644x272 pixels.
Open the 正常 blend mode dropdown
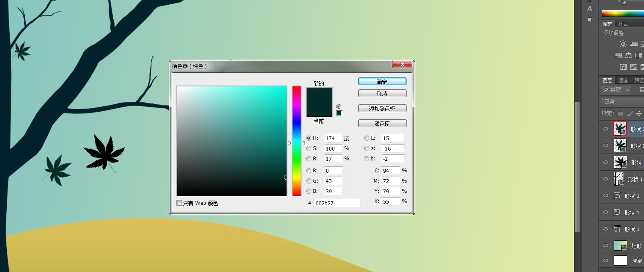click(x=622, y=101)
